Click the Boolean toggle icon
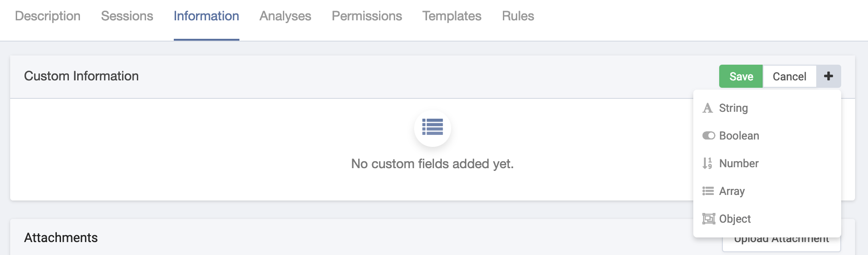This screenshot has height=255, width=868. click(709, 136)
